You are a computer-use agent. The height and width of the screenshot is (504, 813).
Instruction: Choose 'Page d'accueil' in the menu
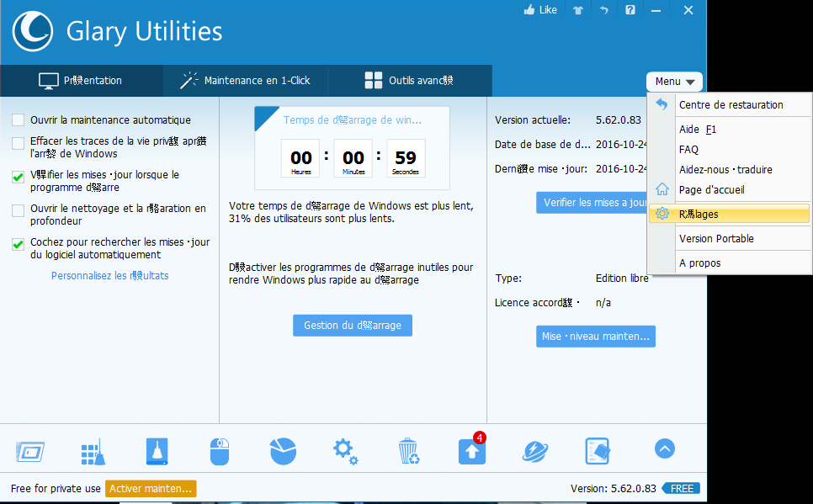point(729,190)
